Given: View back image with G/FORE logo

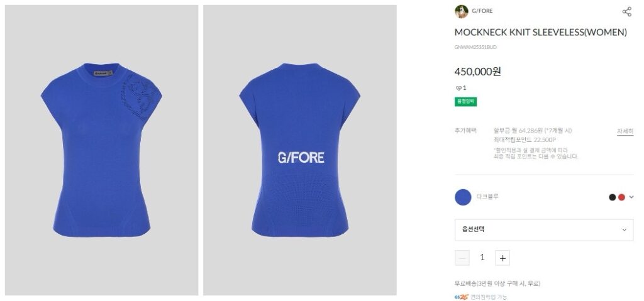Looking at the screenshot, I should pos(300,150).
